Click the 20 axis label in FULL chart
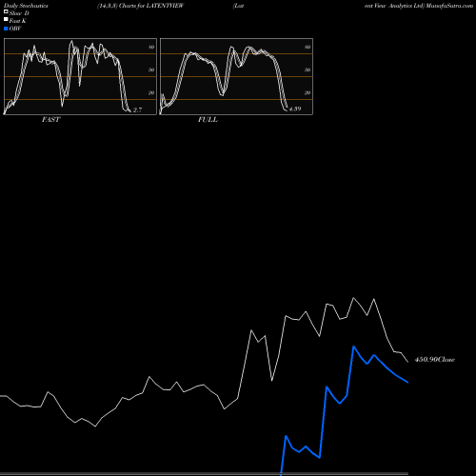Viewport: 476px width, 476px height. (x=307, y=93)
